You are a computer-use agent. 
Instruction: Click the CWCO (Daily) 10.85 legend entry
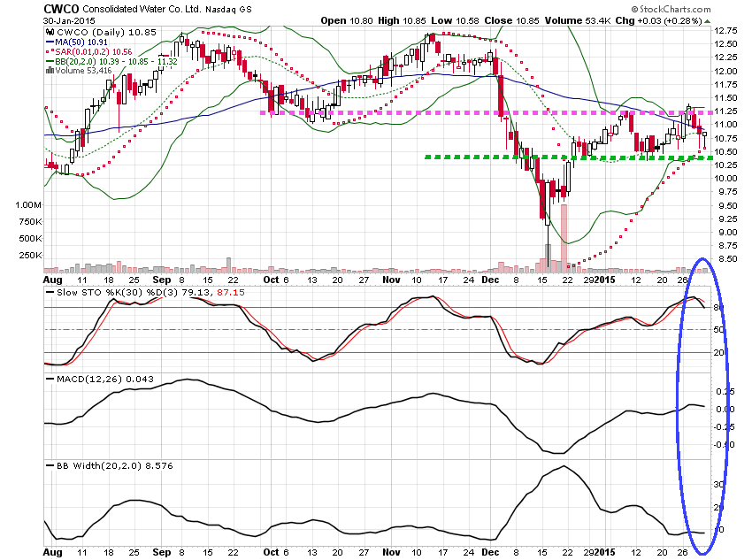pos(106,32)
